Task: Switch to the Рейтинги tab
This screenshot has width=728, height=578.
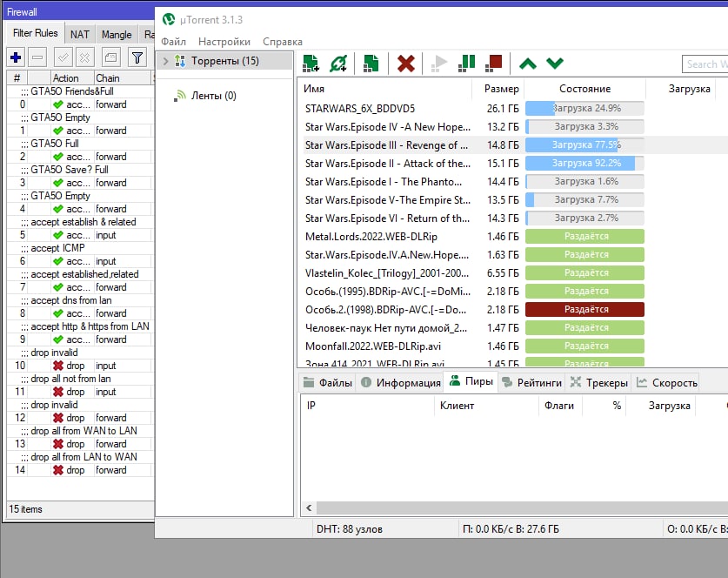Action: 532,382
